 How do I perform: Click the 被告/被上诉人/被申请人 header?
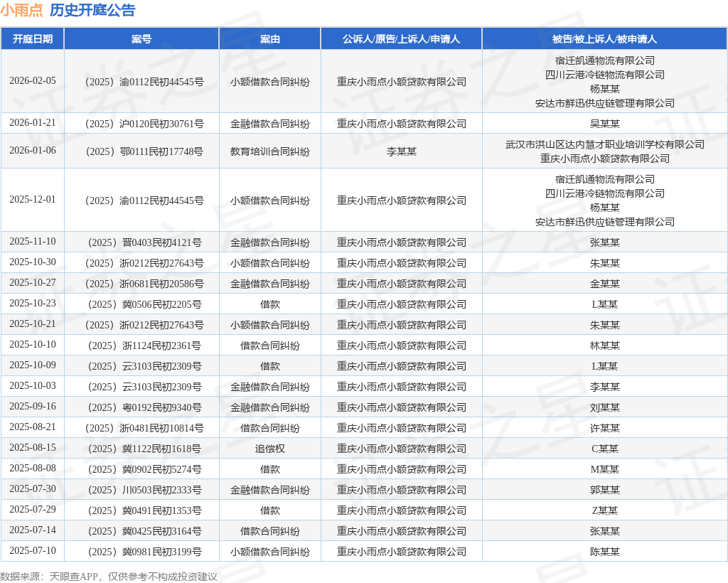pyautogui.click(x=604, y=39)
